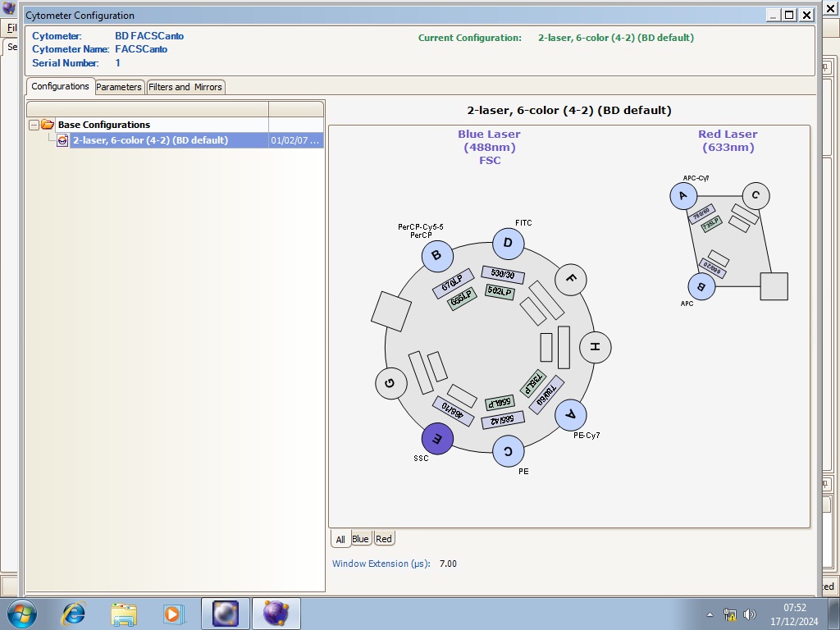Select the 660/20 filter near APC
The width and height of the screenshot is (840, 630).
pos(713,268)
